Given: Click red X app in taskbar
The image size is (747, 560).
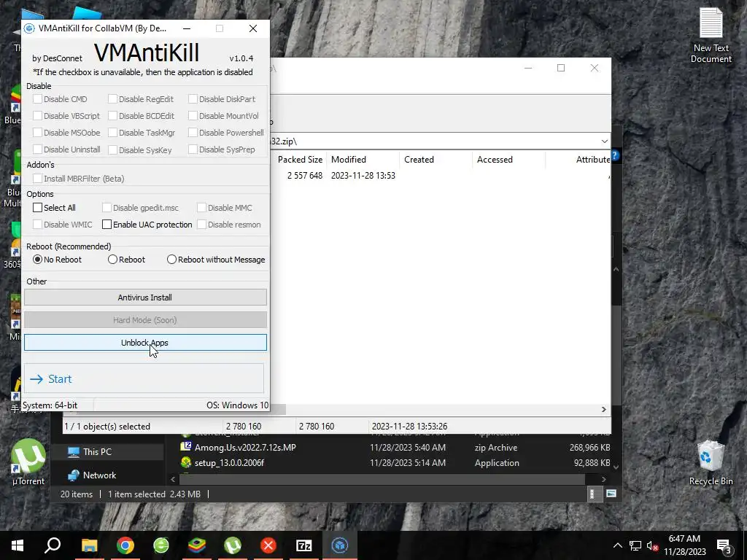Looking at the screenshot, I should tap(268, 545).
